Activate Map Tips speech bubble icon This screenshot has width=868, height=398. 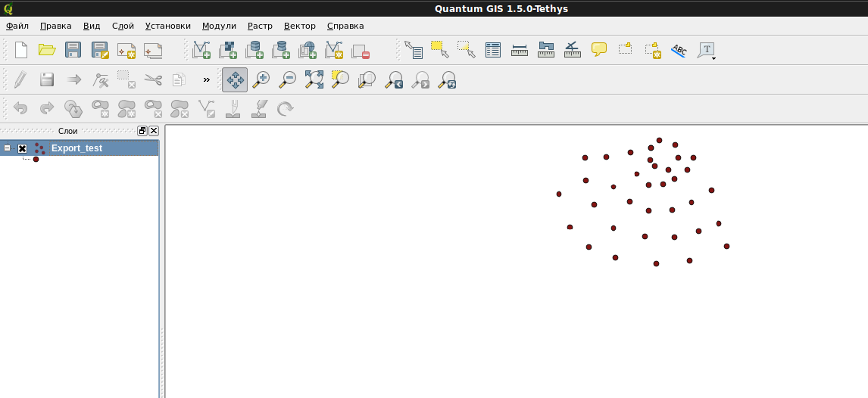[x=599, y=49]
